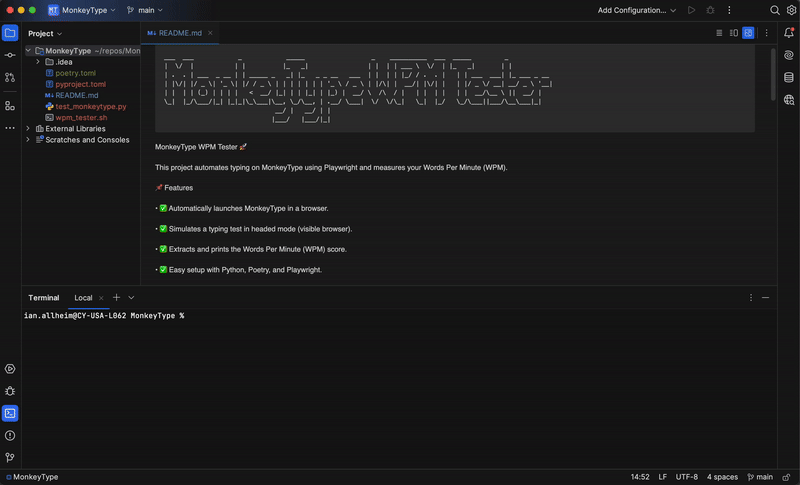This screenshot has width=800, height=485.
Task: Click MonkeyType breadcrumb in status bar
Action: (x=32, y=477)
